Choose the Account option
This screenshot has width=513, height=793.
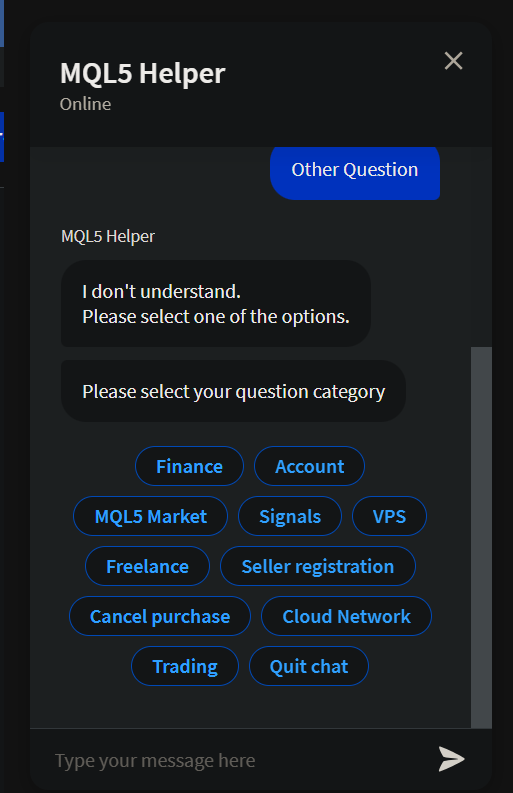[309, 466]
